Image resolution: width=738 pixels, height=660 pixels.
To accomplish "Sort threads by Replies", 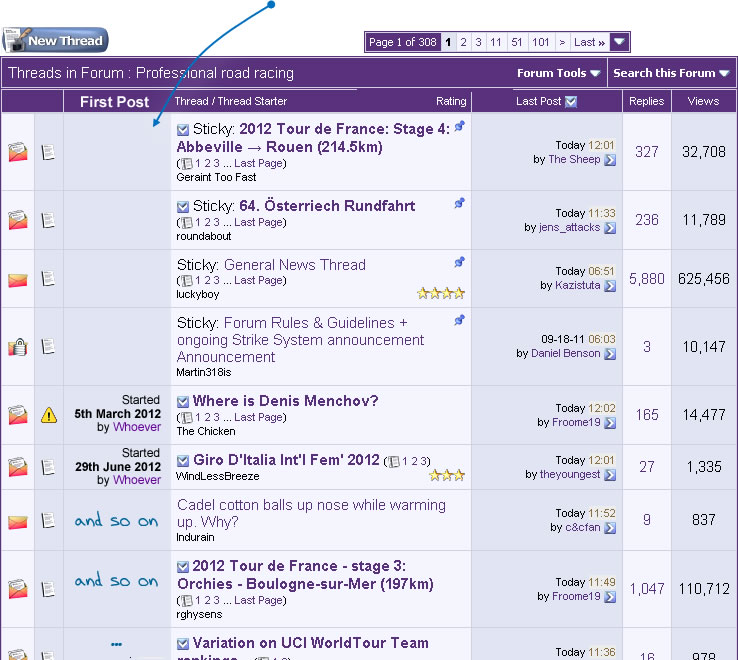I will tap(646, 101).
